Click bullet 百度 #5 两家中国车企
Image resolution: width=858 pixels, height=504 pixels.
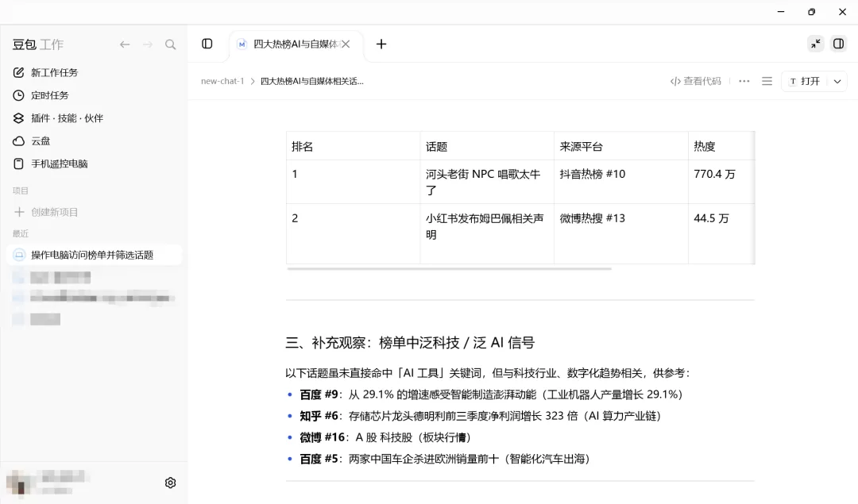pyautogui.click(x=444, y=460)
